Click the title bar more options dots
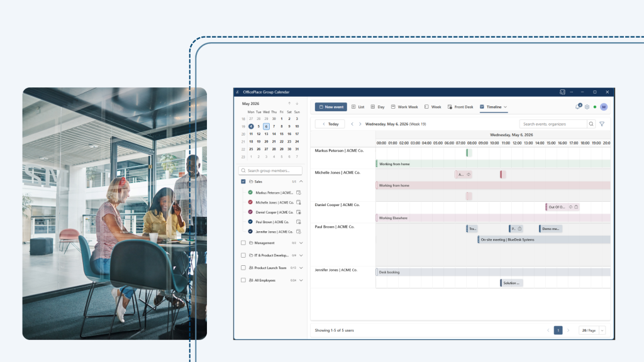 pos(571,92)
